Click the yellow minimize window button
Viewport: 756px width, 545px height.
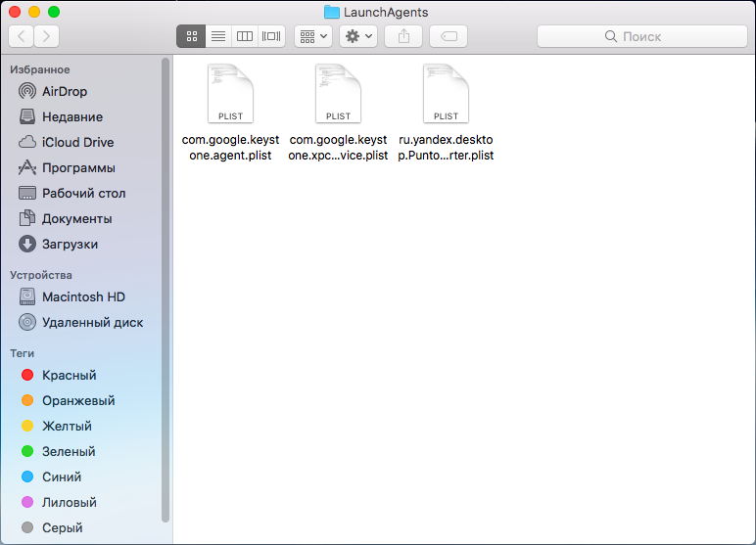[34, 12]
